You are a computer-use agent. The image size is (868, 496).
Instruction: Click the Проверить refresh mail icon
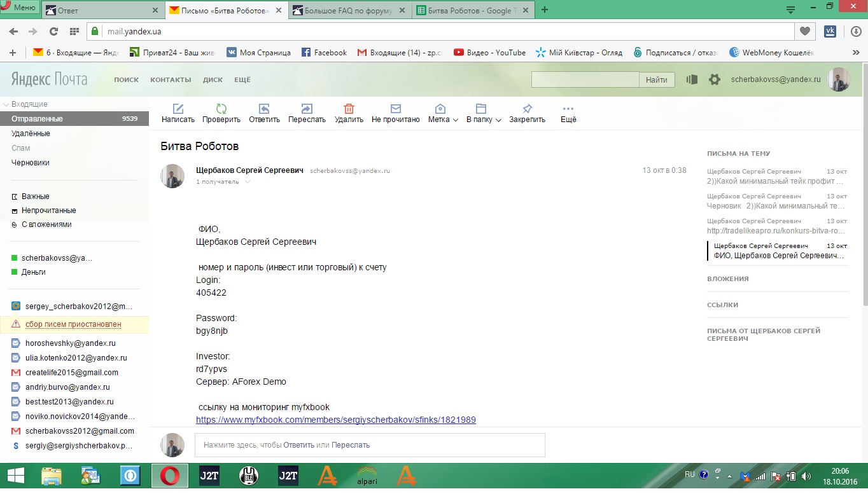click(x=221, y=109)
